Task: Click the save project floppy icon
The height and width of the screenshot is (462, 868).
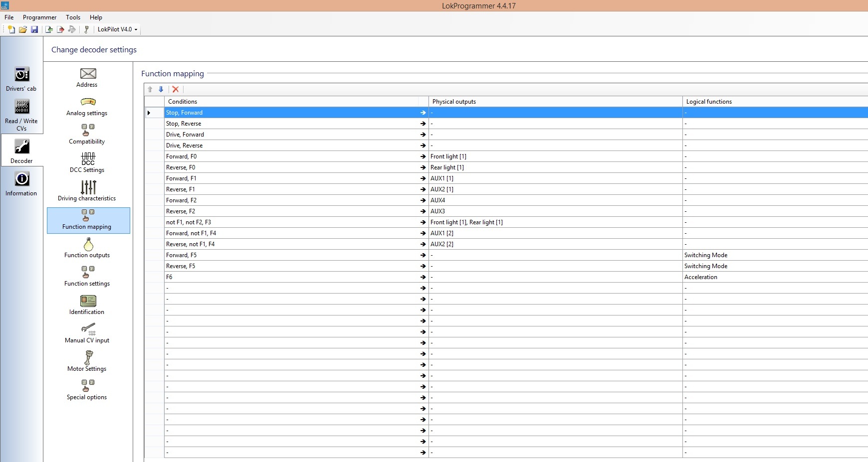Action: coord(34,29)
